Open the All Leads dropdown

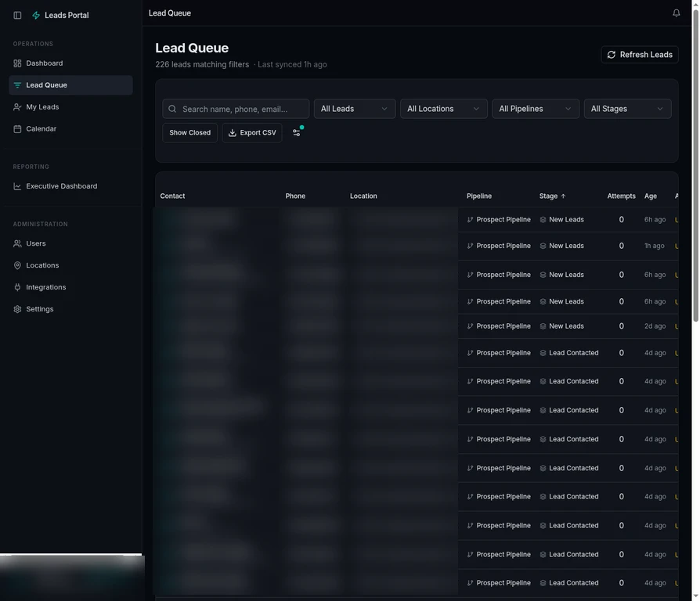click(x=355, y=108)
